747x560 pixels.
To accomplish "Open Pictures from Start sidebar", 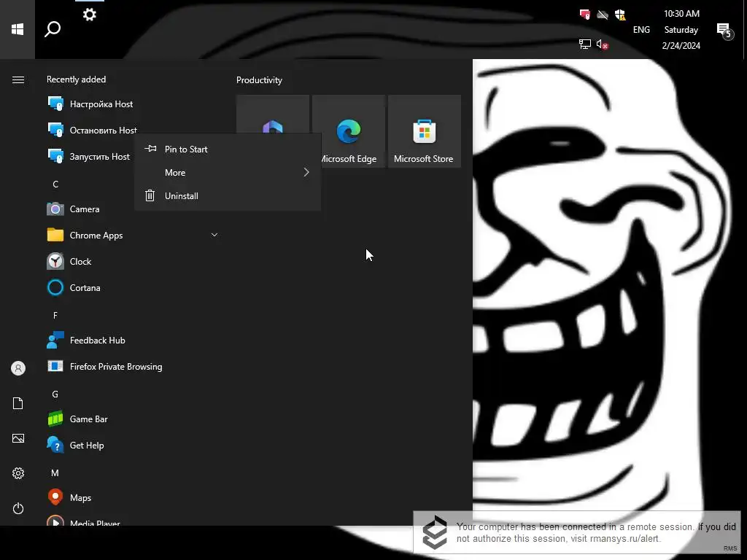I will (x=18, y=438).
